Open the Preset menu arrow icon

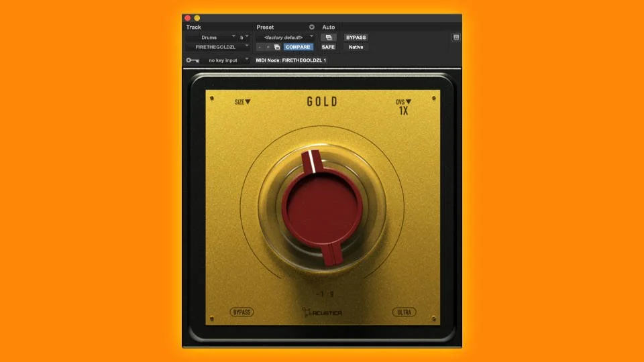(x=312, y=27)
